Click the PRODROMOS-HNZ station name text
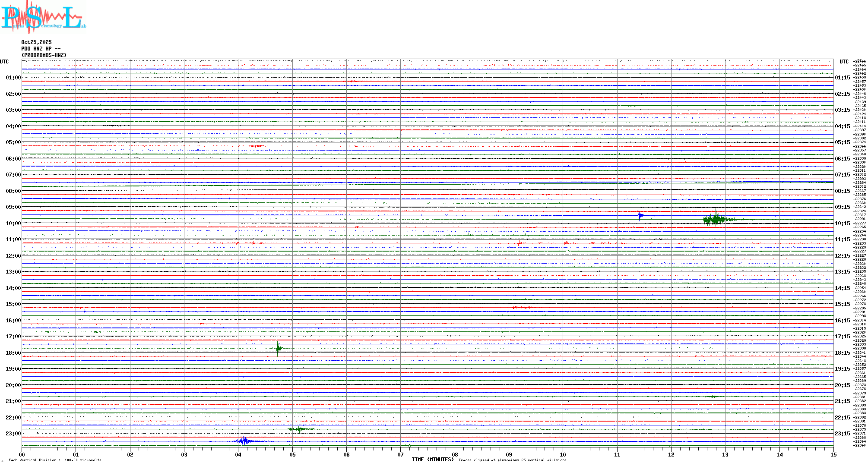This screenshot has width=868, height=466. 44,55
